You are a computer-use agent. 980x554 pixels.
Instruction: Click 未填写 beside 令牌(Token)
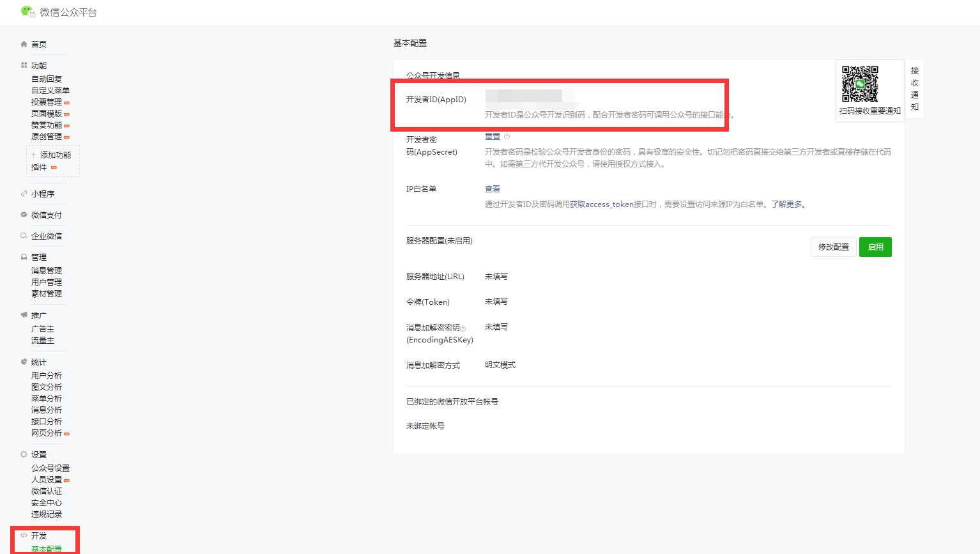496,301
